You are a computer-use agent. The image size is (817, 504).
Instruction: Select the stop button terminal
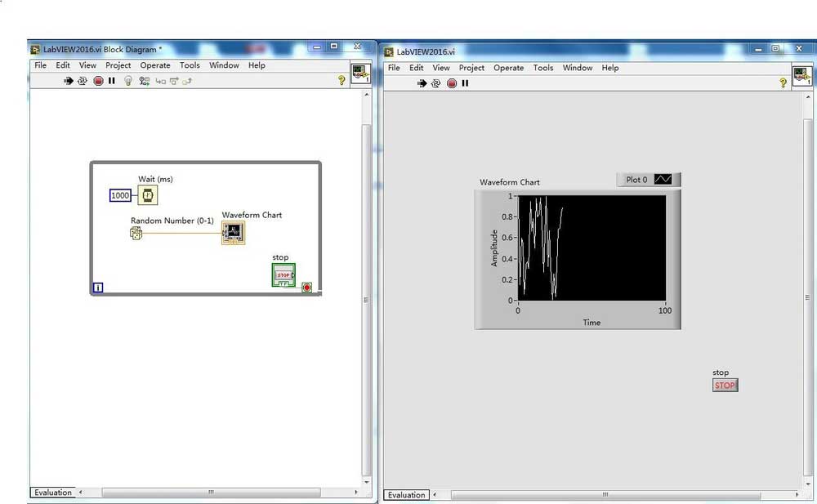click(x=283, y=275)
